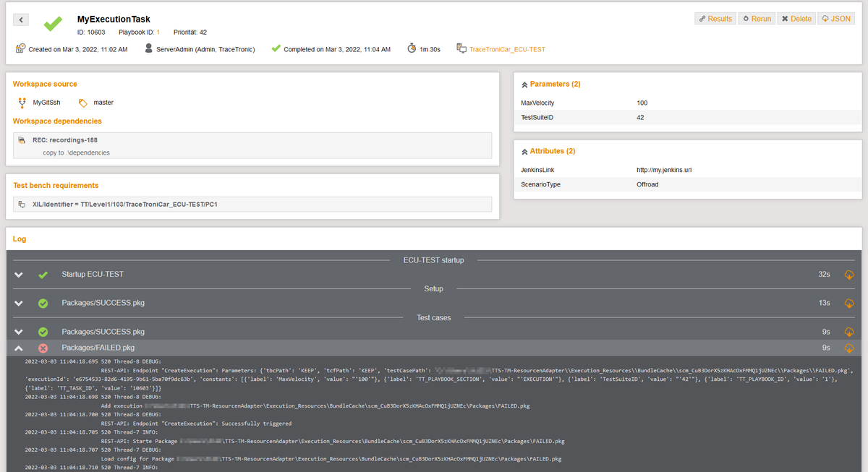Select the TestSuiteID parameter name
Screen dimensions: 868x472
537,117
